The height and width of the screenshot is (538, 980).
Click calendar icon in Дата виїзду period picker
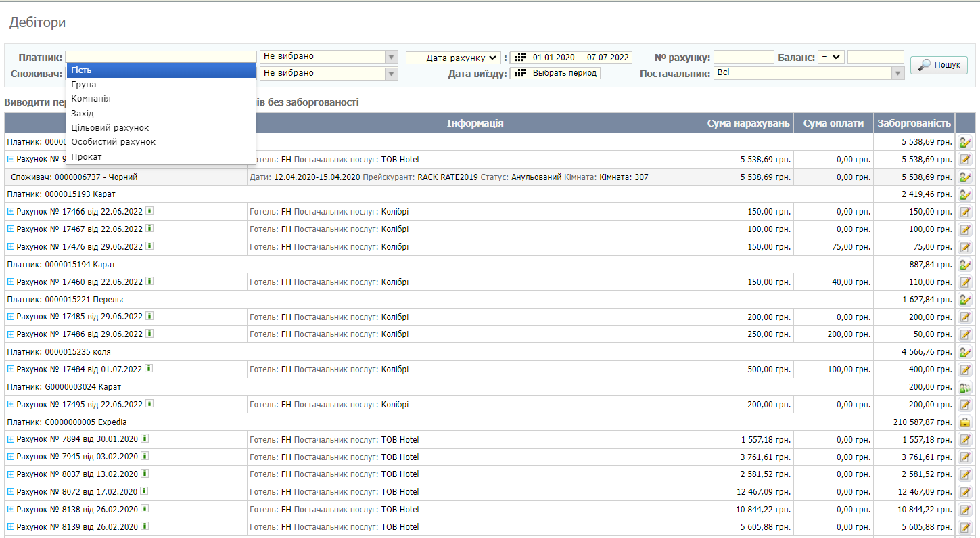[x=521, y=73]
